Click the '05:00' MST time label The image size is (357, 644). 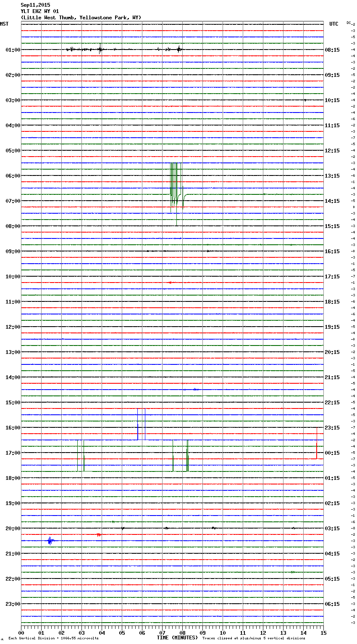click(13, 151)
